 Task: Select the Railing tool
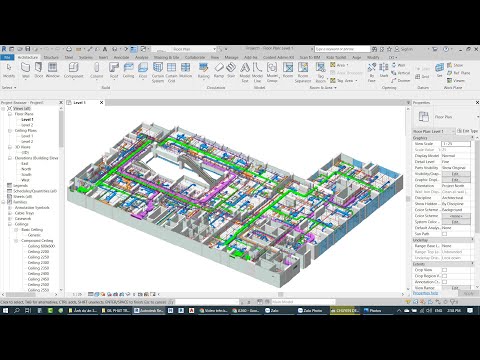204,71
